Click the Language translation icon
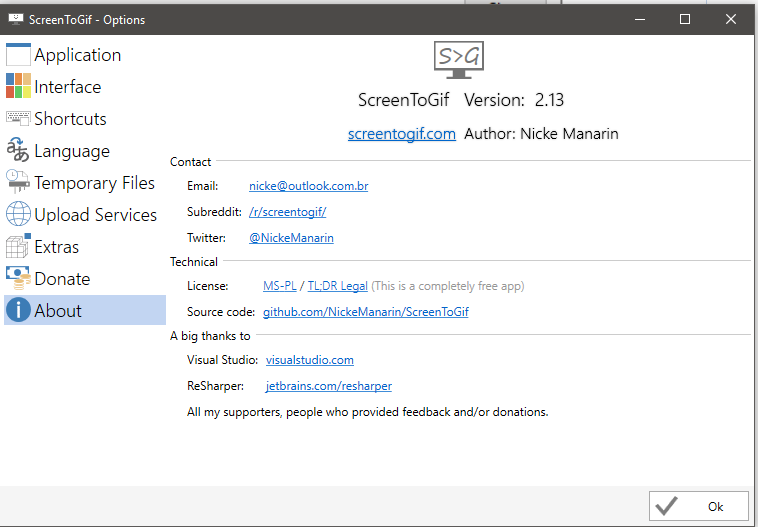 pos(18,149)
